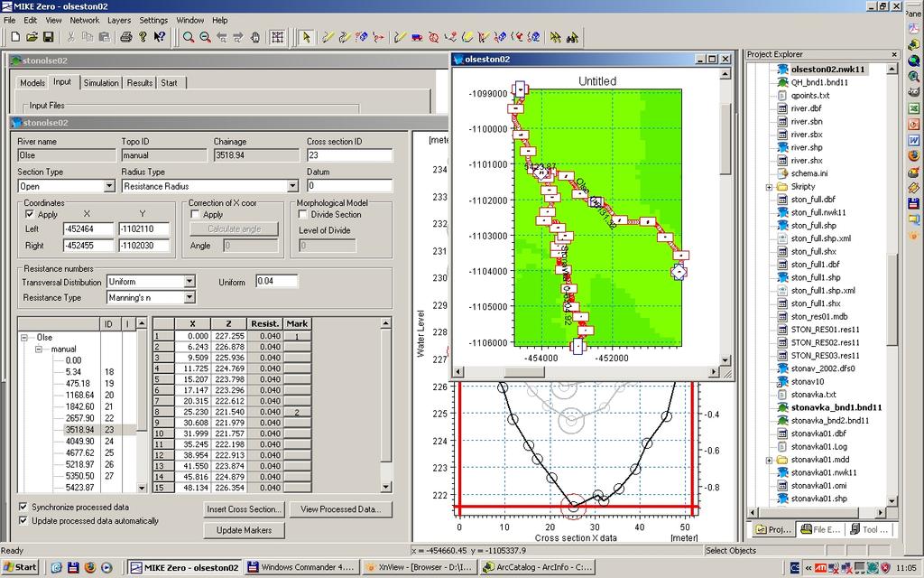
Task: Select the Pan hand tool
Action: click(254, 37)
